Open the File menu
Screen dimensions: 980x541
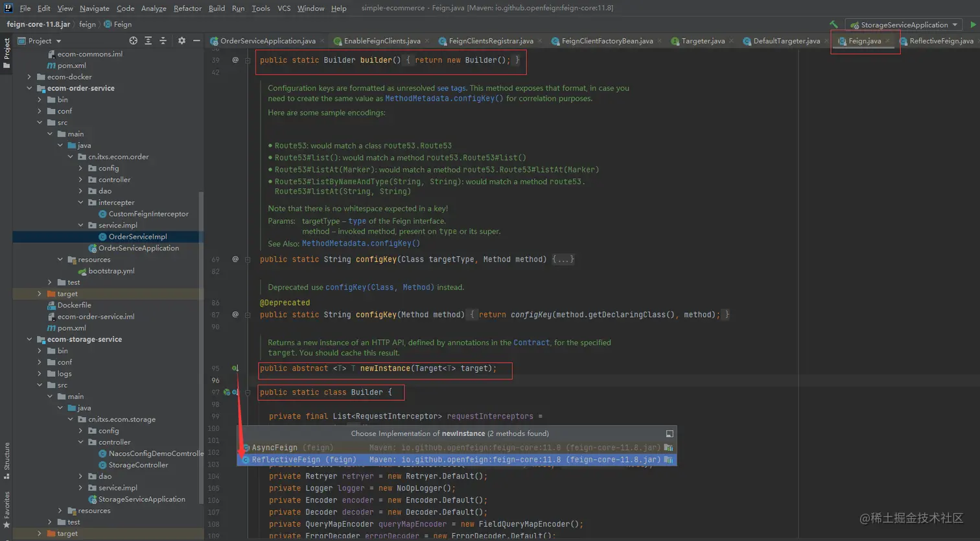pyautogui.click(x=25, y=8)
